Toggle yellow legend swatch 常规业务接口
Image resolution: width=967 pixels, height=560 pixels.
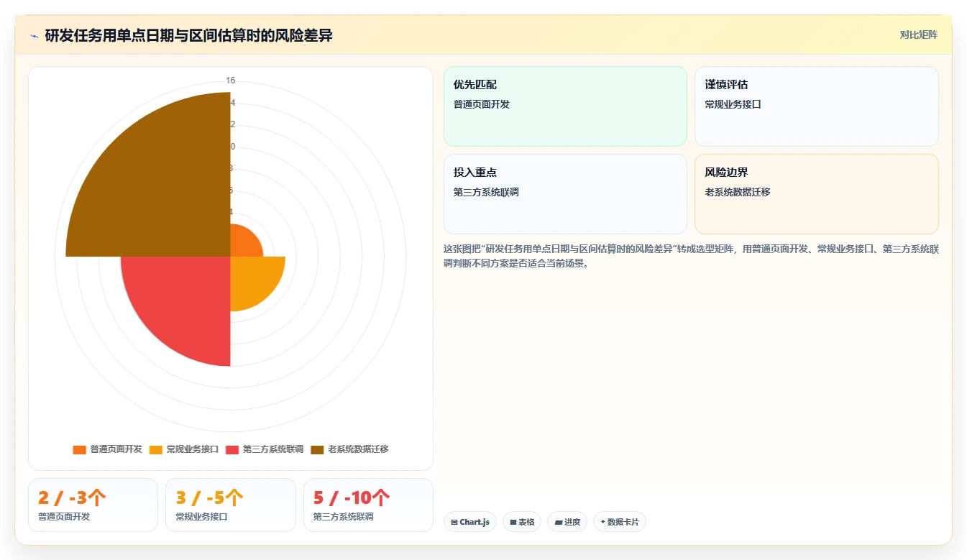click(x=156, y=449)
